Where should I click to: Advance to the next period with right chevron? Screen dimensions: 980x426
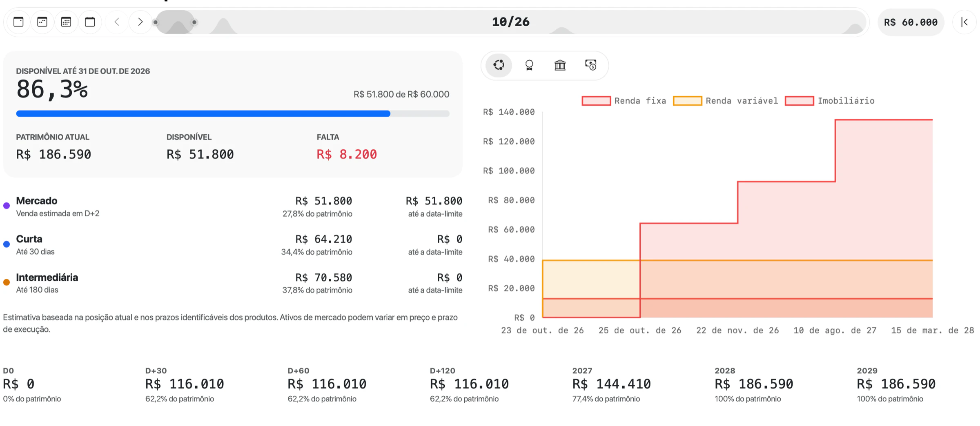point(140,22)
